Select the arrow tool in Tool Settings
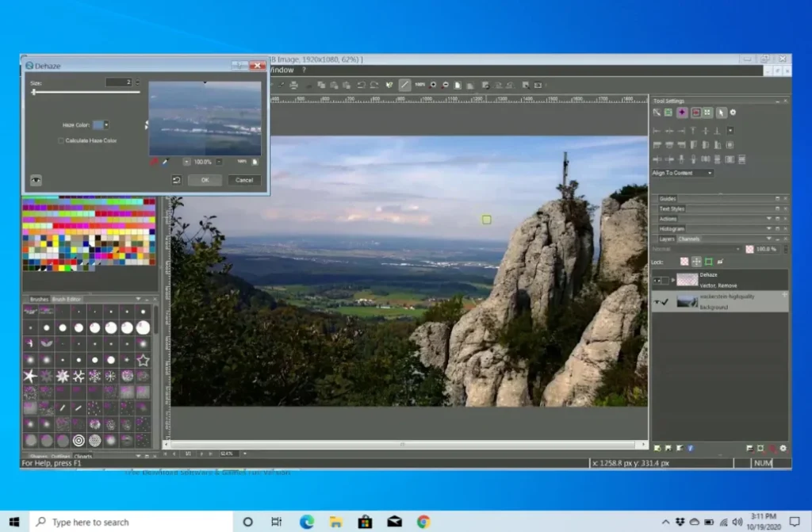 click(x=722, y=113)
